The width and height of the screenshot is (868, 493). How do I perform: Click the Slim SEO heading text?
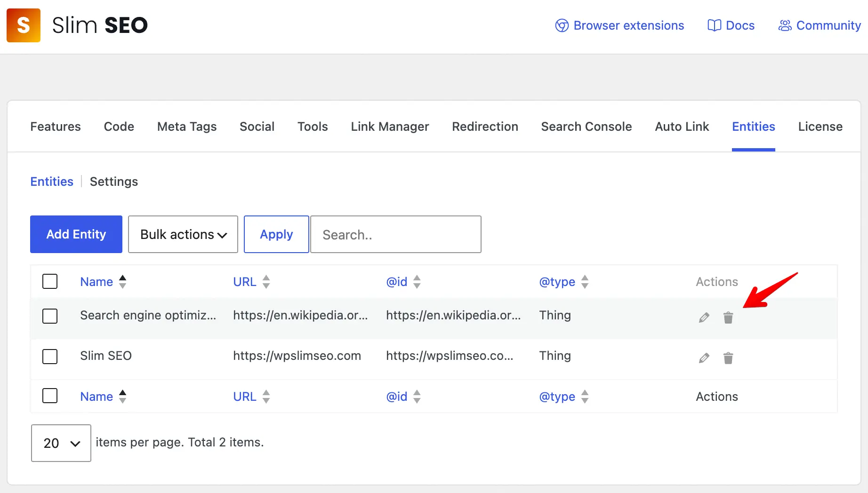[x=100, y=25]
